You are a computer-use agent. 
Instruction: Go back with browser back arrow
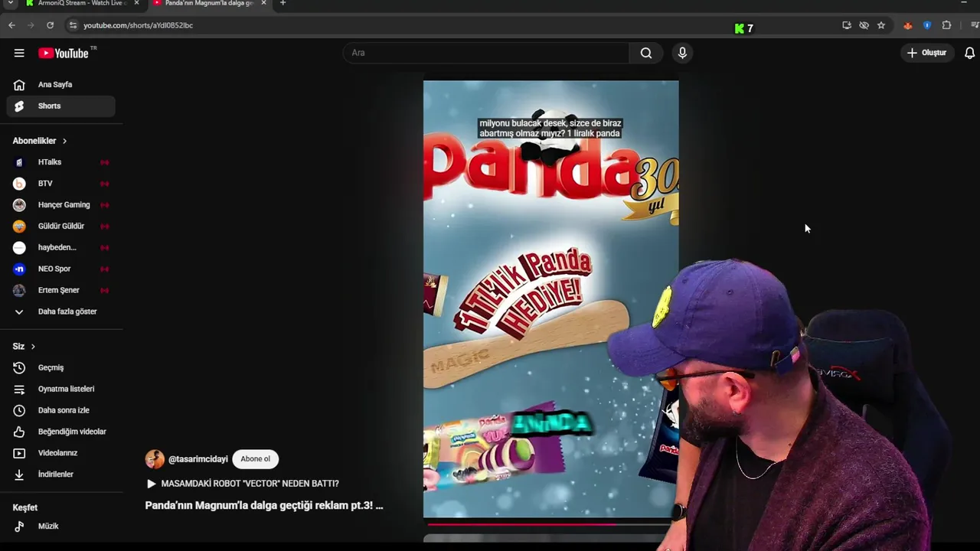[11, 25]
